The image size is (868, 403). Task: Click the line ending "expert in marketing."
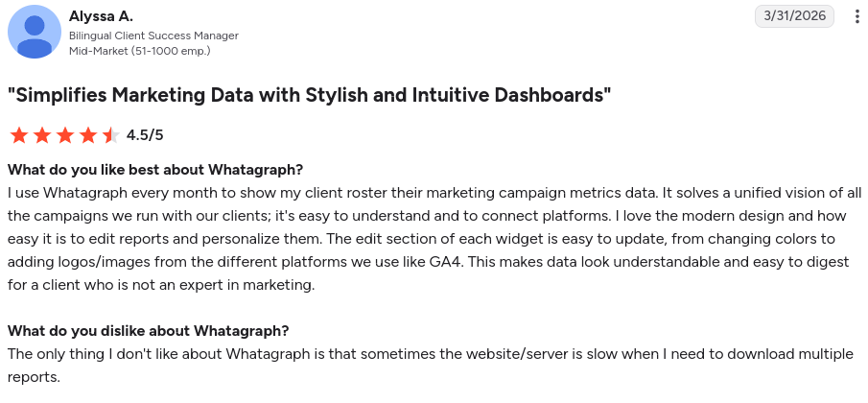pyautogui.click(x=161, y=286)
